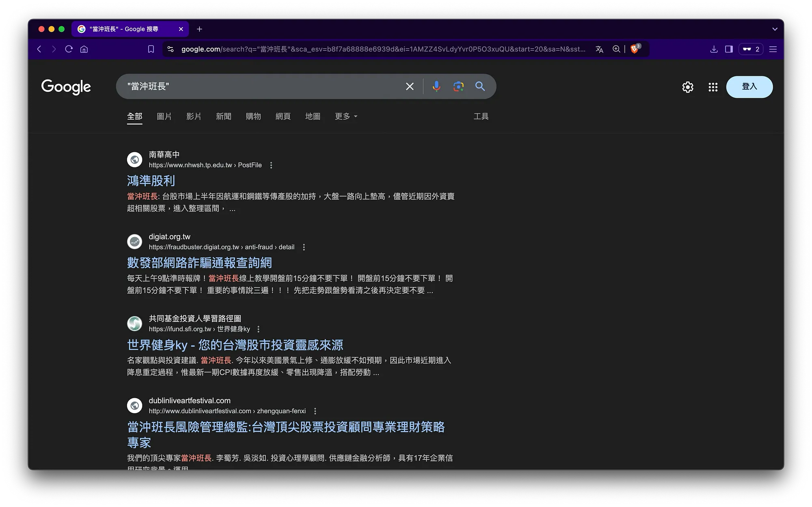Viewport: 812px width, 507px height.
Task: Open more options for dublinliveartfestival result
Action: tap(315, 411)
